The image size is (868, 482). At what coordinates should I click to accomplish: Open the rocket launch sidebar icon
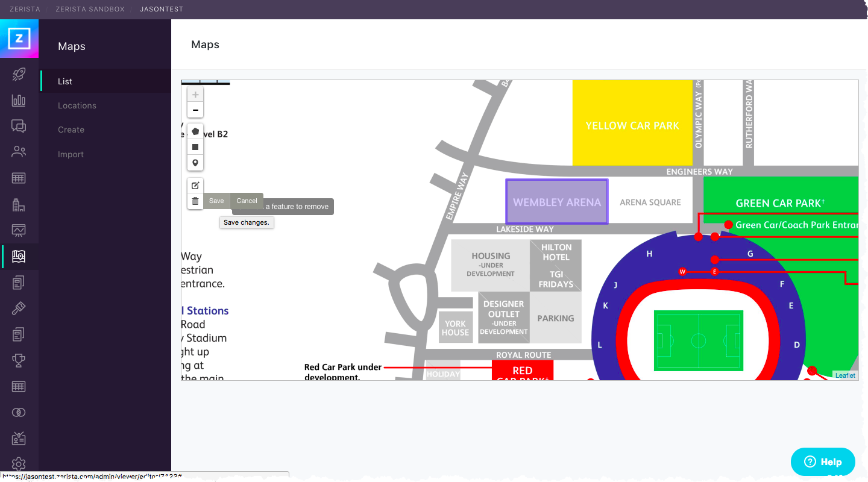click(19, 75)
